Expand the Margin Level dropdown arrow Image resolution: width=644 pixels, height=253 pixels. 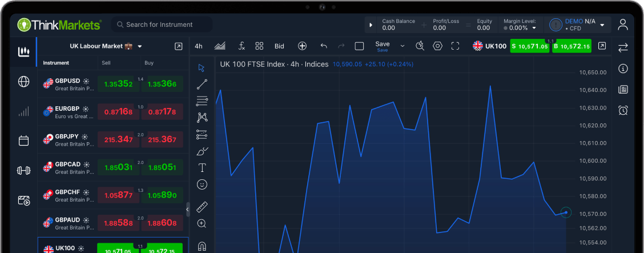pos(534,28)
